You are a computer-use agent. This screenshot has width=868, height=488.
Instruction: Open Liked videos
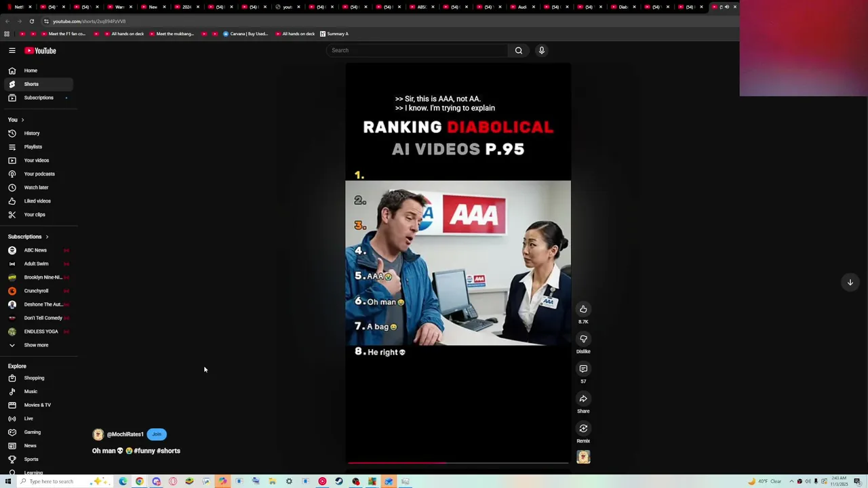(x=39, y=201)
